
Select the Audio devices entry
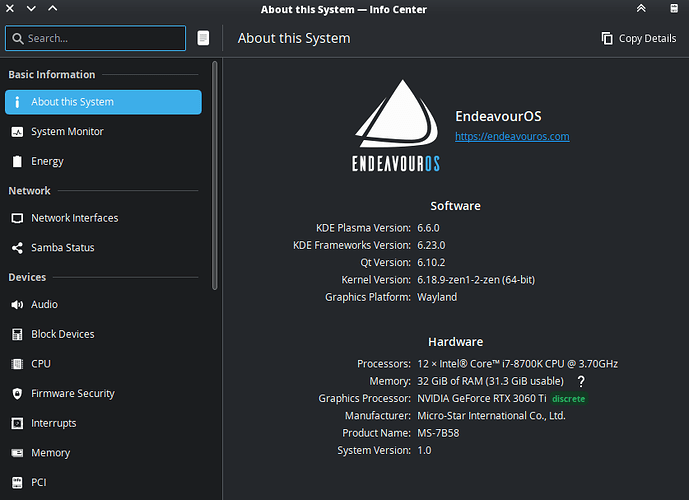pyautogui.click(x=103, y=304)
